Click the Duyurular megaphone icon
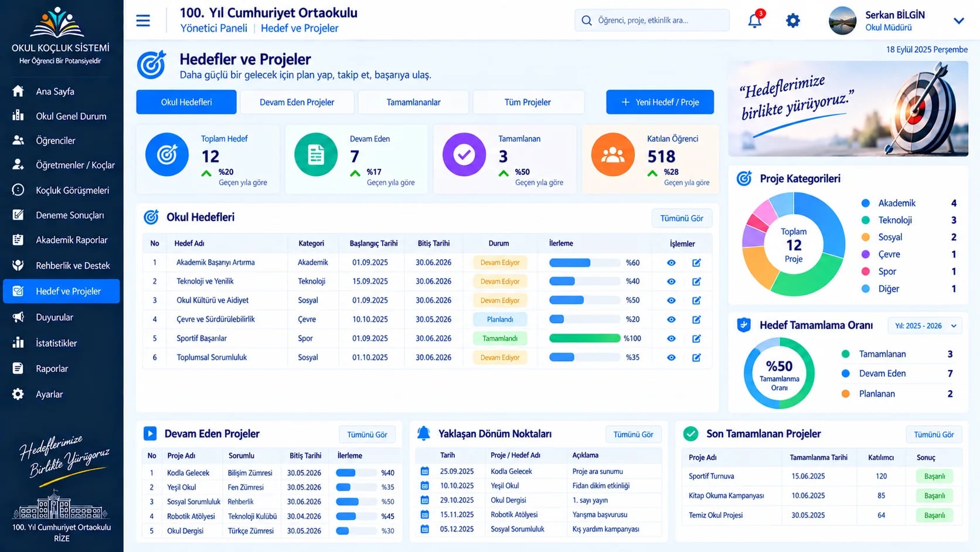The width and height of the screenshot is (980, 552). (x=18, y=317)
